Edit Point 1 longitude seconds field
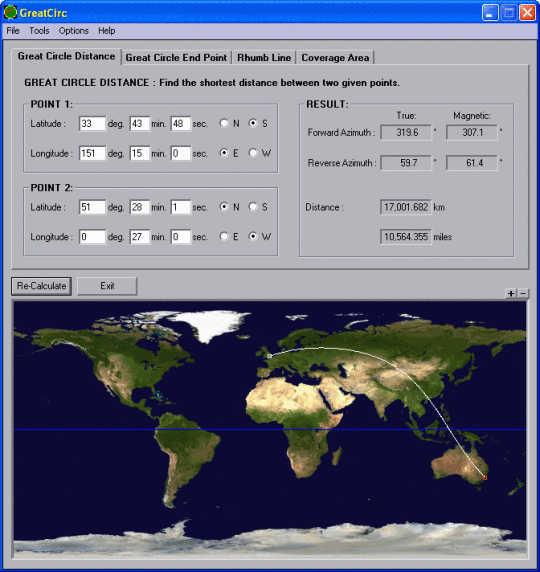The width and height of the screenshot is (540, 572). [x=181, y=153]
